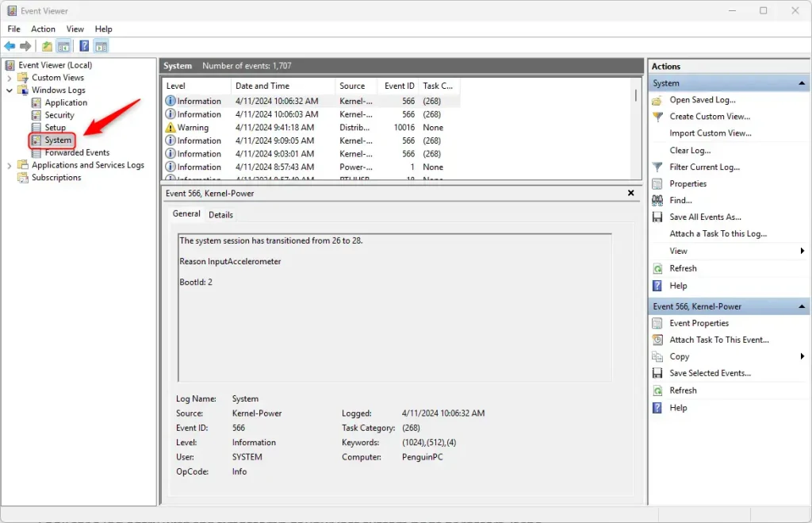Switch to the General tab

(186, 213)
